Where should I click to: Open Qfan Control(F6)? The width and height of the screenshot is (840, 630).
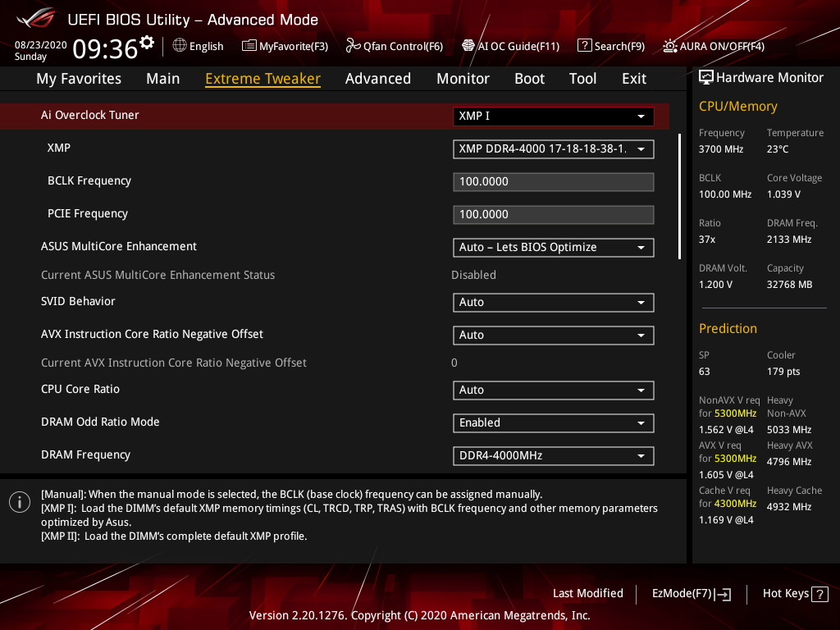point(403,46)
